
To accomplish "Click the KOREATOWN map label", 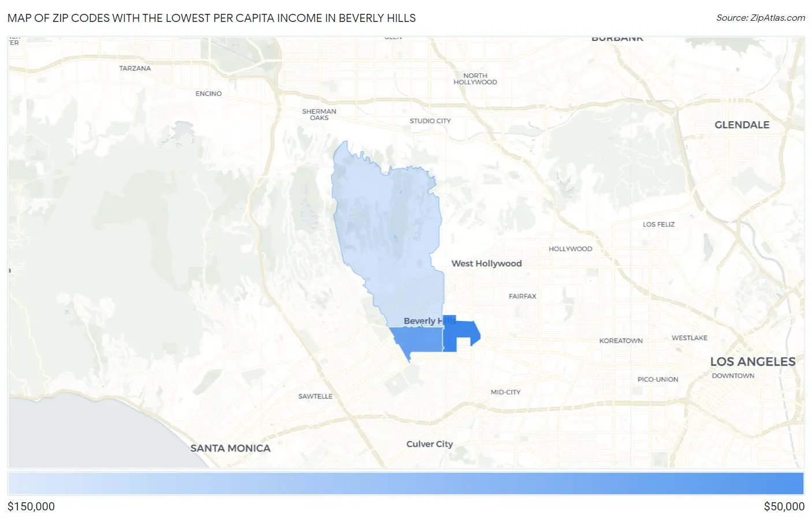I will (621, 341).
